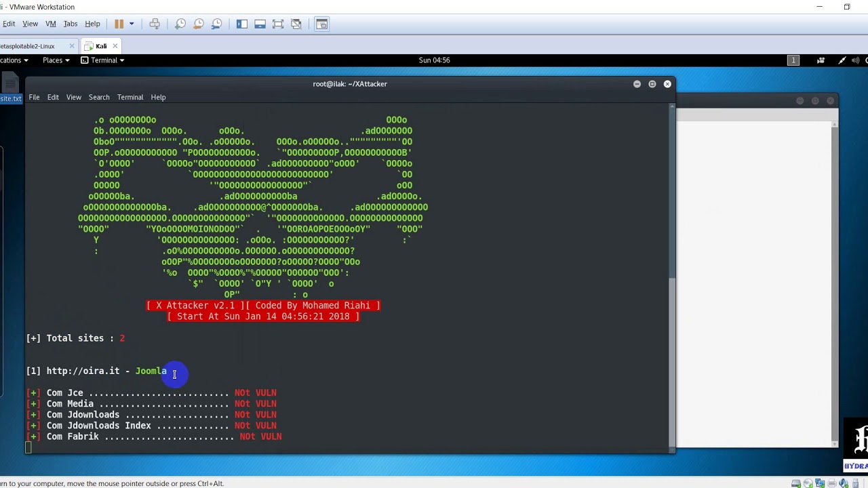Click the terminal vertical scrollbar thumb

click(672, 363)
